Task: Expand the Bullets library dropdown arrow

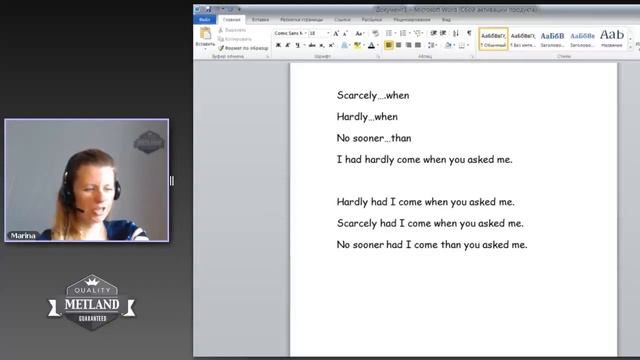Action: pos(395,33)
